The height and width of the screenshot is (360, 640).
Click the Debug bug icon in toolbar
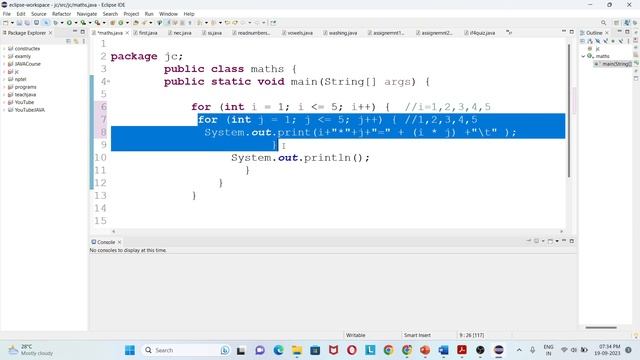[55, 23]
